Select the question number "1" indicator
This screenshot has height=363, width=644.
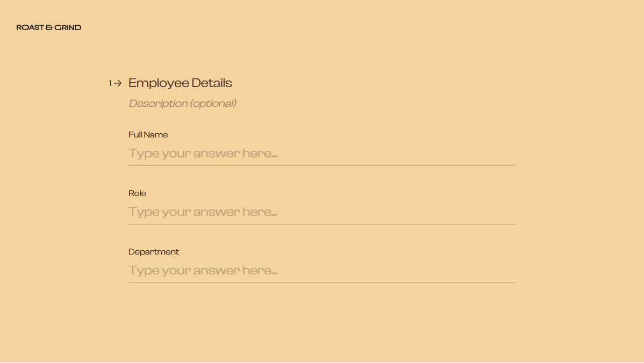tap(111, 83)
